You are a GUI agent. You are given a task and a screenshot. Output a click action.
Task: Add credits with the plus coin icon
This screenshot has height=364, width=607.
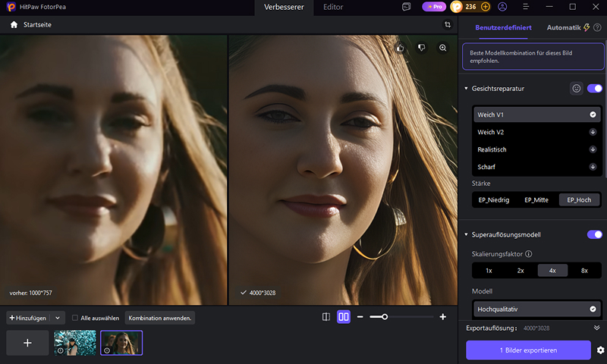pyautogui.click(x=485, y=7)
